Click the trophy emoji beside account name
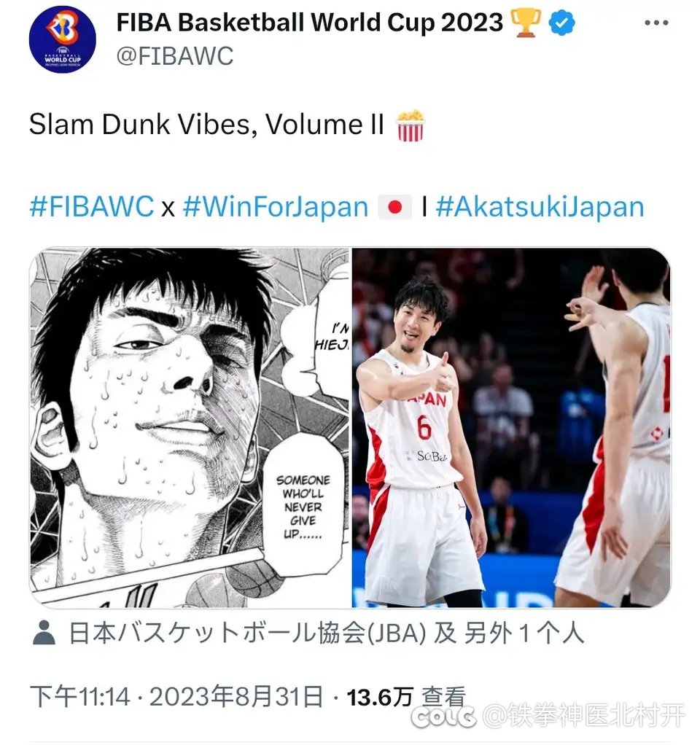Image resolution: width=700 pixels, height=745 pixels. [526, 23]
